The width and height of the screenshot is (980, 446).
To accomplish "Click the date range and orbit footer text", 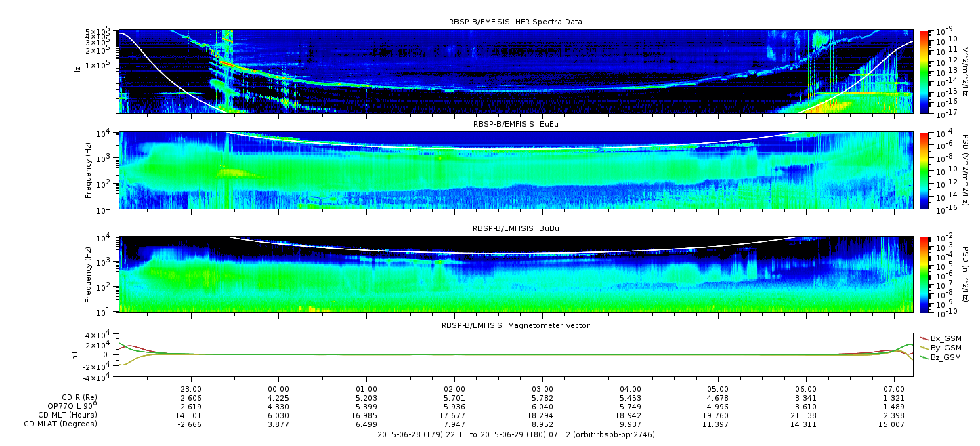I will point(515,434).
